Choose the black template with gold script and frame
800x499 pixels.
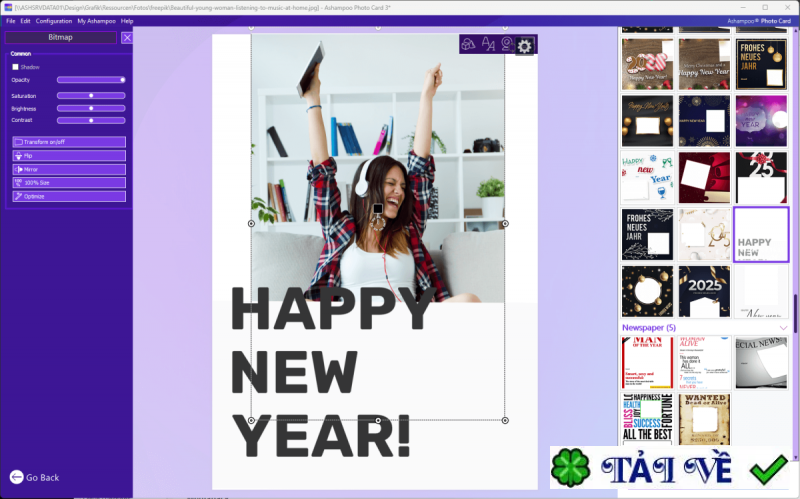(647, 121)
